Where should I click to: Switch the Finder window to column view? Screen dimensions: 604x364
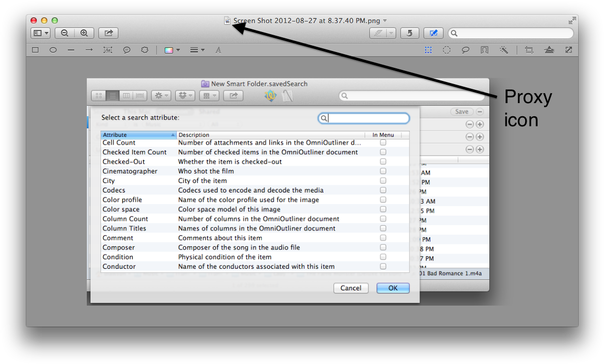click(126, 95)
